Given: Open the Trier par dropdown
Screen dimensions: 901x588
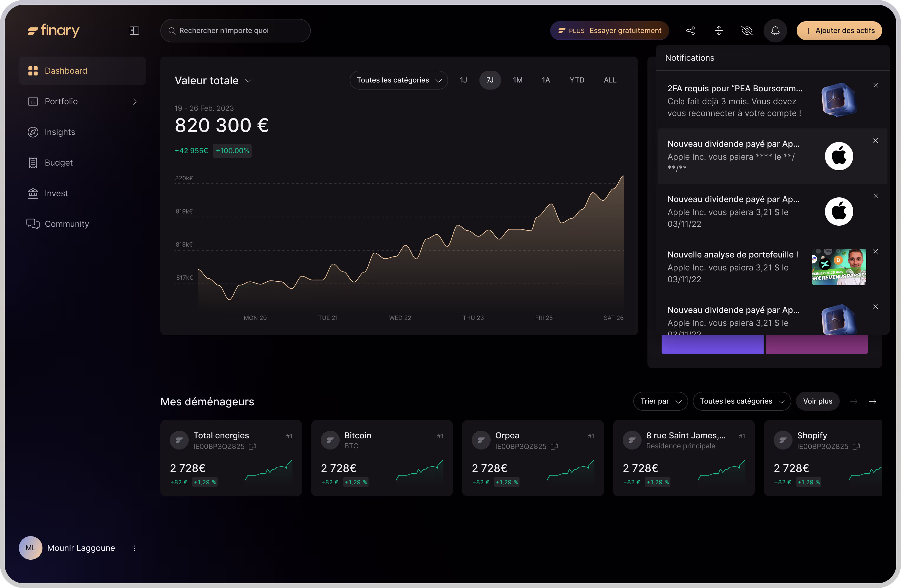Looking at the screenshot, I should click(660, 402).
